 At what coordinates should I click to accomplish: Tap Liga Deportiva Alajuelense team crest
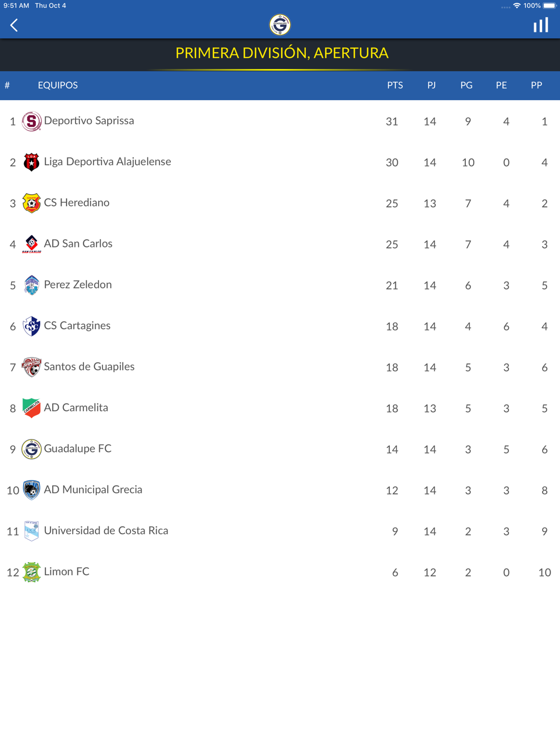tap(31, 162)
